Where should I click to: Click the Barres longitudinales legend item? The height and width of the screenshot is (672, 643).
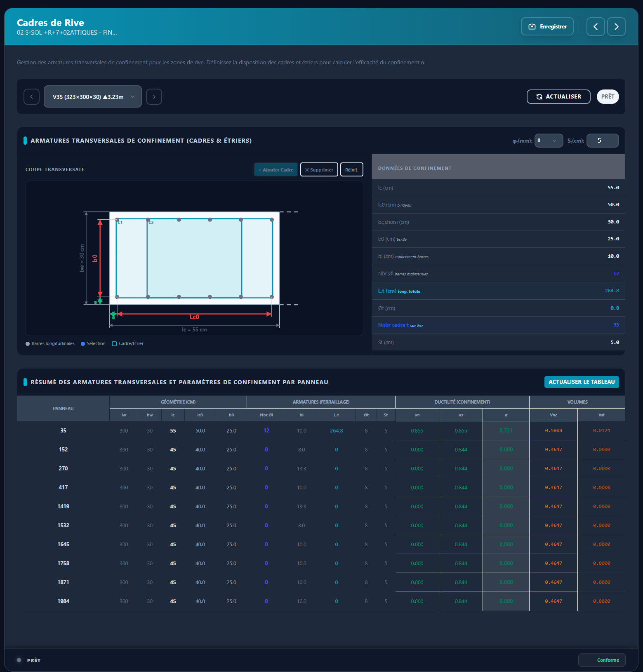pos(50,343)
